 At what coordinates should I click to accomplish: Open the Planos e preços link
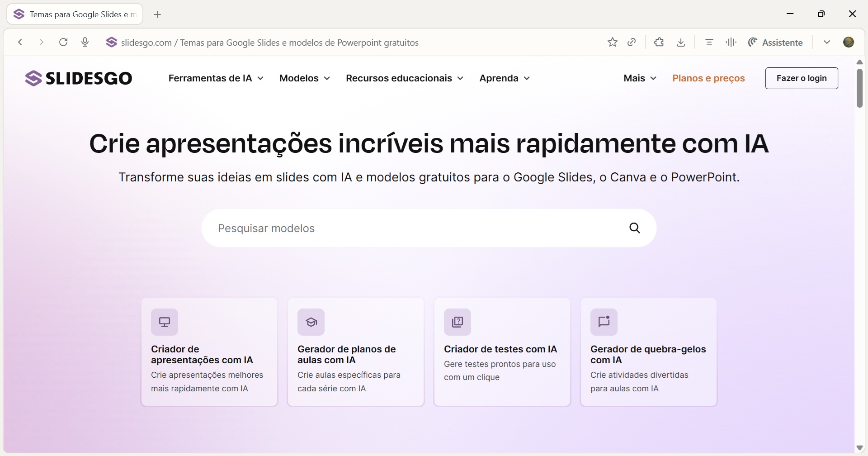tap(708, 78)
